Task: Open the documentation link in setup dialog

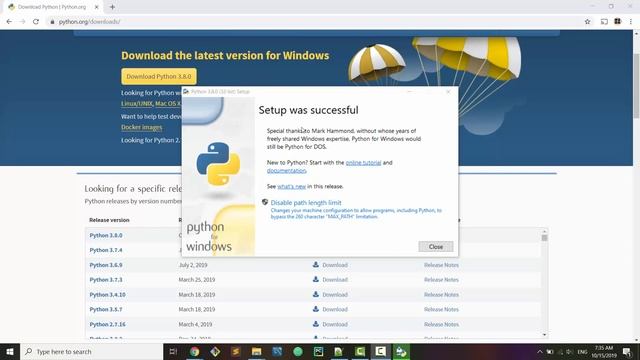Action: (x=286, y=171)
